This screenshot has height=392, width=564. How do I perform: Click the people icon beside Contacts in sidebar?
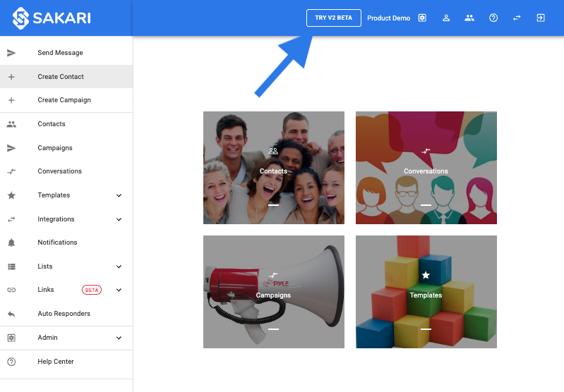[11, 124]
